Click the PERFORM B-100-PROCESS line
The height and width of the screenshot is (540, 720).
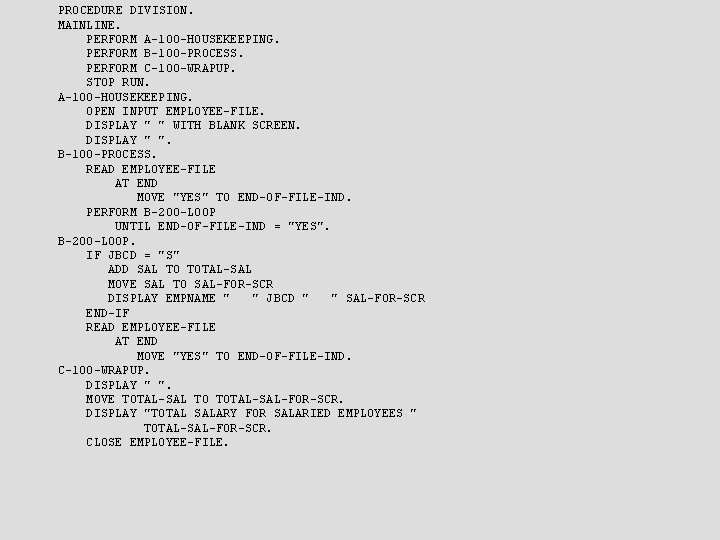tap(165, 53)
